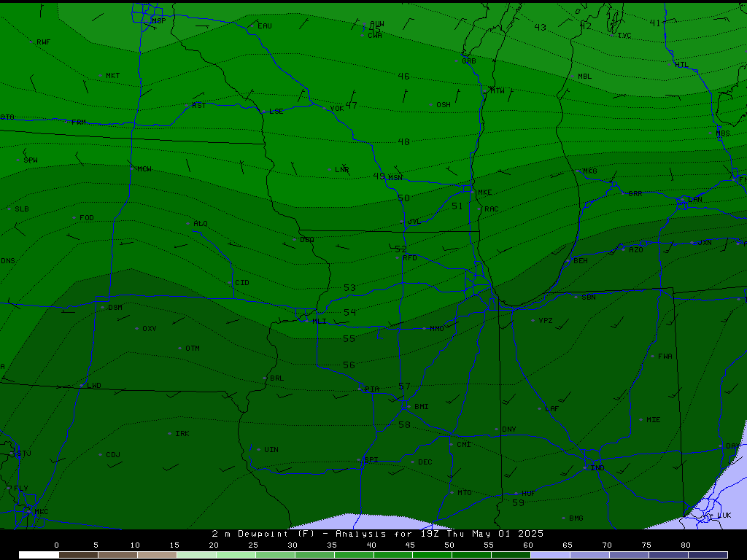Viewport: 747px width, 560px height.
Task: Click the GRB station label
Action: point(469,61)
